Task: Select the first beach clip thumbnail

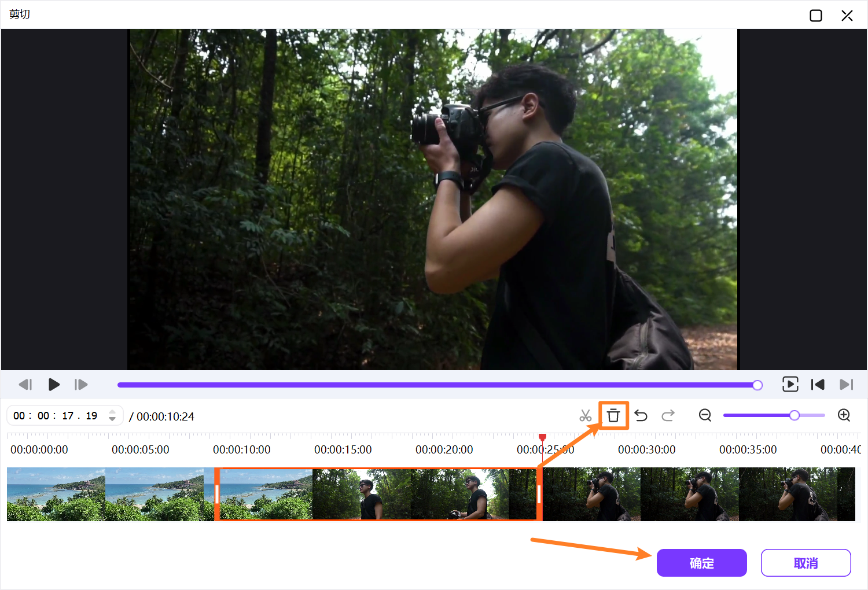Action: 56,494
